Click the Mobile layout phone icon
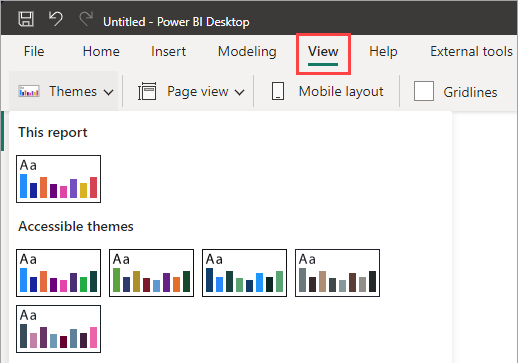 pyautogui.click(x=278, y=91)
